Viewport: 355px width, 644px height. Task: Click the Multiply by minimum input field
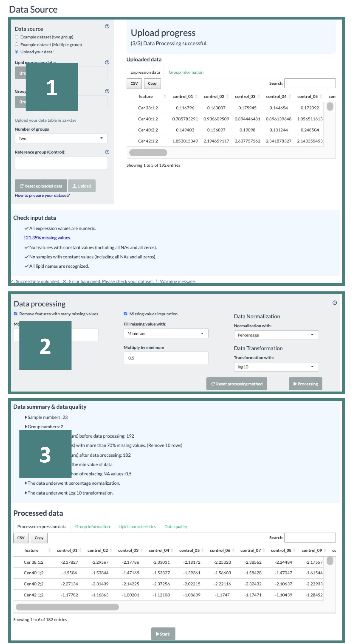coord(166,358)
